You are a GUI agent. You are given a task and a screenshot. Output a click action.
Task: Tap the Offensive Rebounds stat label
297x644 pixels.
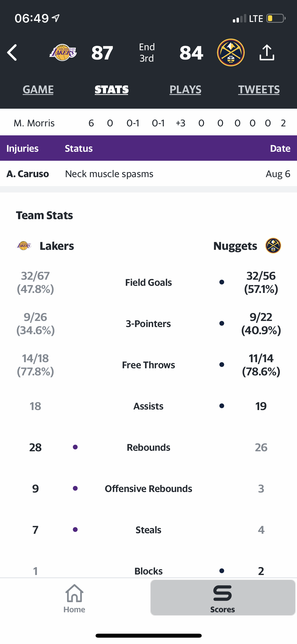(x=148, y=489)
